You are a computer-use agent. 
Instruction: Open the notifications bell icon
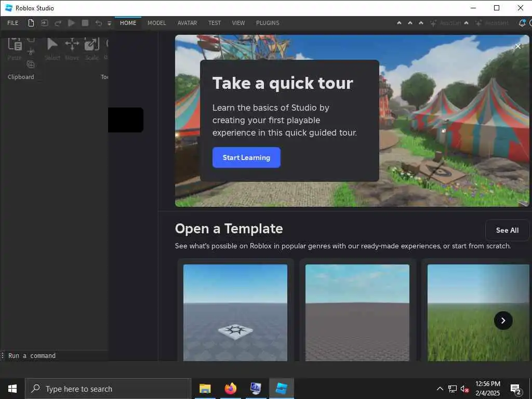coord(522,23)
